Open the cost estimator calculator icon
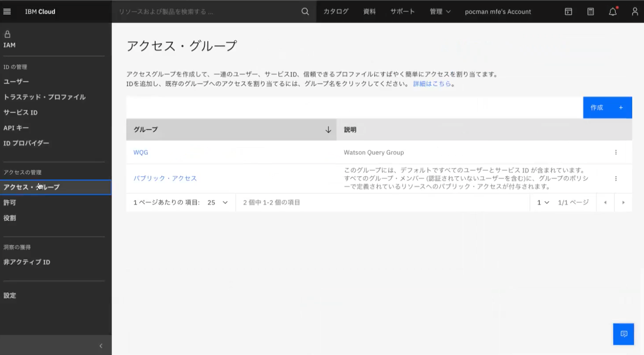The image size is (644, 355). (590, 12)
